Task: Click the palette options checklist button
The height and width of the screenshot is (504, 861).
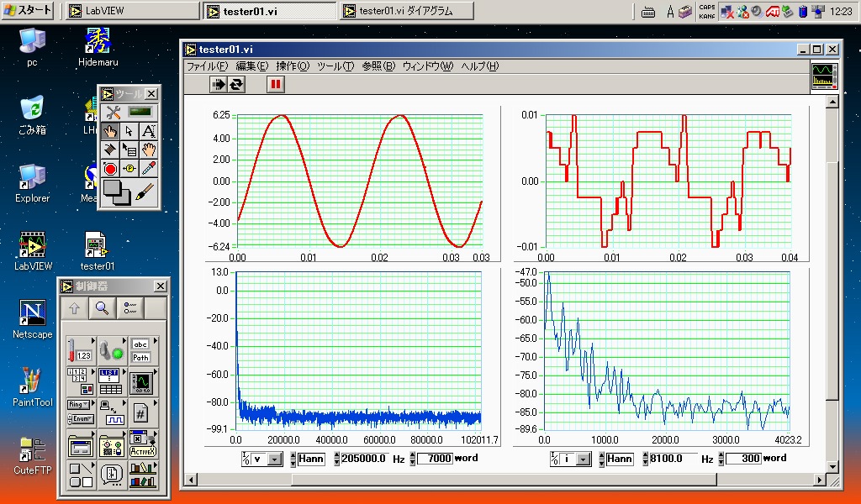Action: 129,308
